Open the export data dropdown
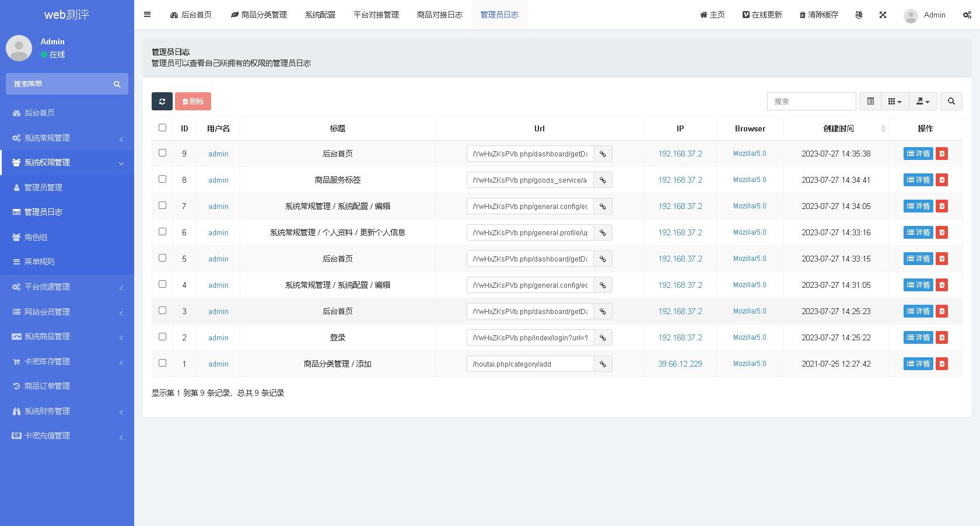 pyautogui.click(x=923, y=101)
